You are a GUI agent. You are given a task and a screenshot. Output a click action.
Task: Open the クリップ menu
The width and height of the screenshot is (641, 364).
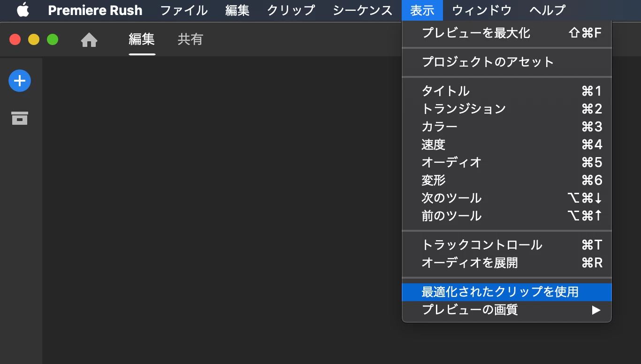click(x=291, y=10)
